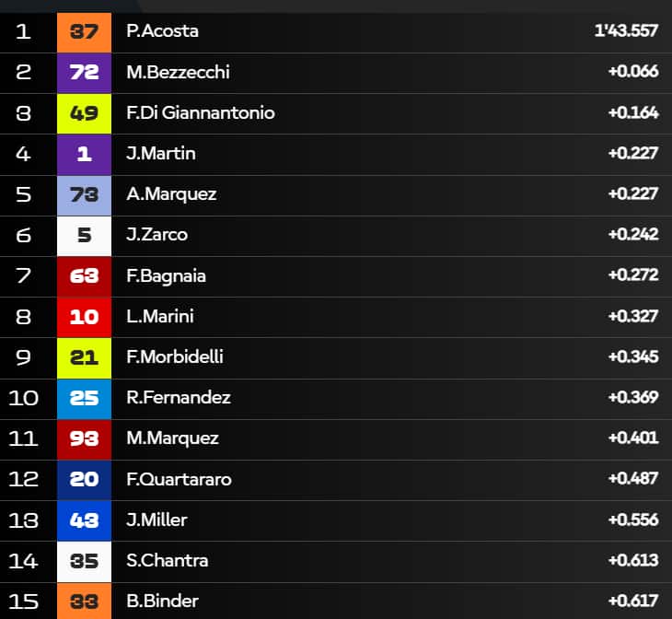Image resolution: width=672 pixels, height=619 pixels.
Task: Click the +0.066 gap time
Action: coord(632,72)
